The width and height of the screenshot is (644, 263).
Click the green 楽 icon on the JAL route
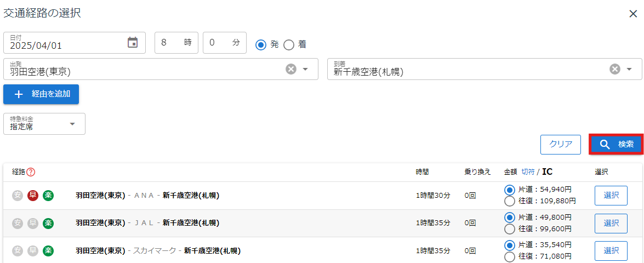pyautogui.click(x=48, y=223)
